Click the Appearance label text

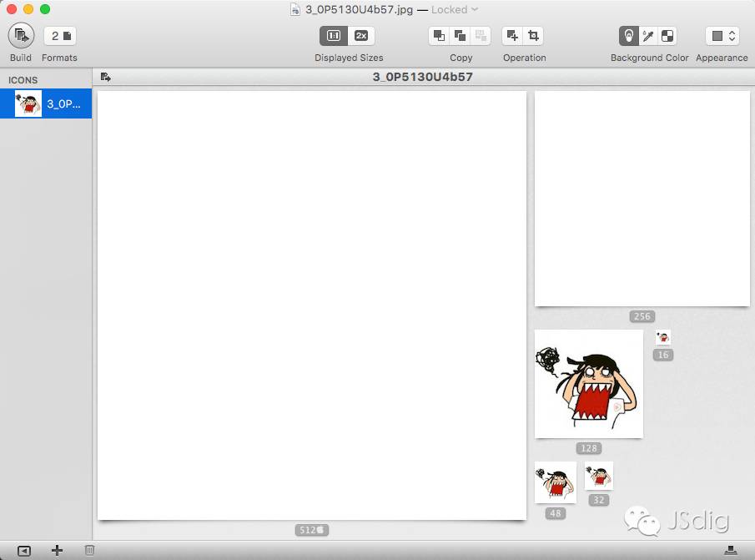click(x=722, y=58)
